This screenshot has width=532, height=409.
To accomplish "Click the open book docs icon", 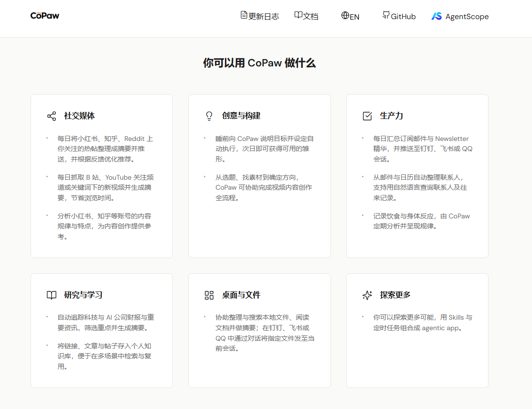I will coord(298,15).
